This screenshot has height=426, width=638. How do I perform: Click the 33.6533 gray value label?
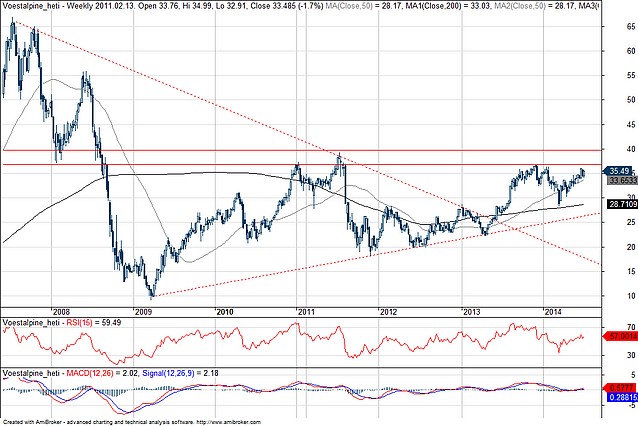(x=623, y=180)
